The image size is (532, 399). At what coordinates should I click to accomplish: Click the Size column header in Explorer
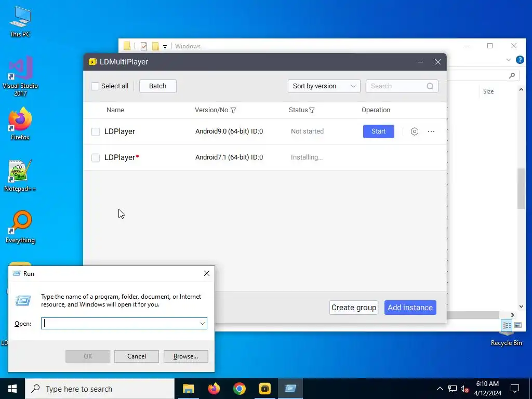click(488, 91)
